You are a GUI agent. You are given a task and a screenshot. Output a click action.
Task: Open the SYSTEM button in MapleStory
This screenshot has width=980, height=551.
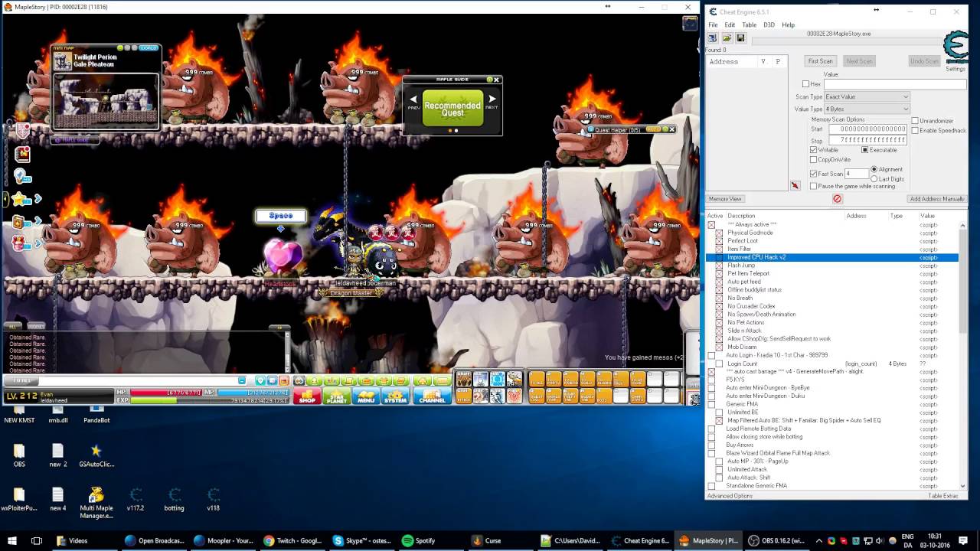click(x=395, y=396)
